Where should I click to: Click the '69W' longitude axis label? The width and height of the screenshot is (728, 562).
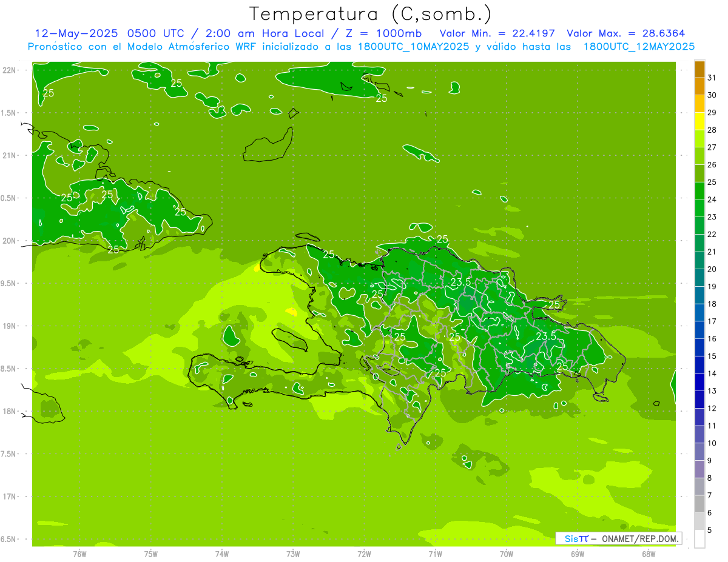(578, 554)
